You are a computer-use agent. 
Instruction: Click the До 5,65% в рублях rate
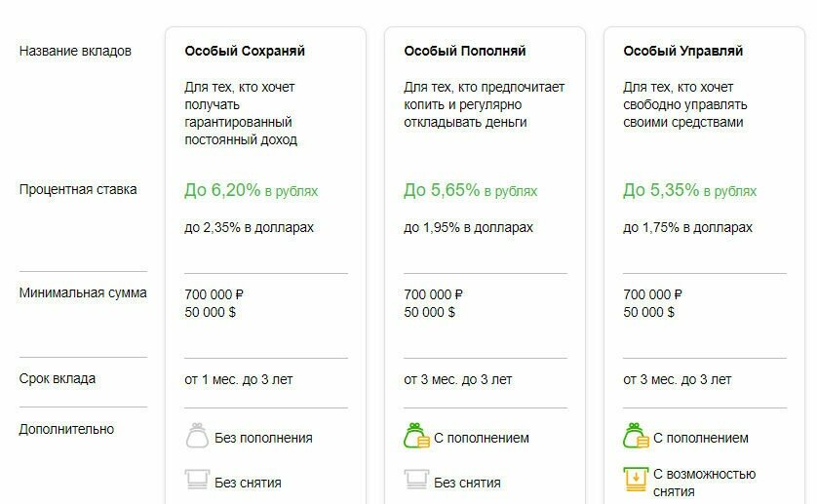pyautogui.click(x=471, y=190)
